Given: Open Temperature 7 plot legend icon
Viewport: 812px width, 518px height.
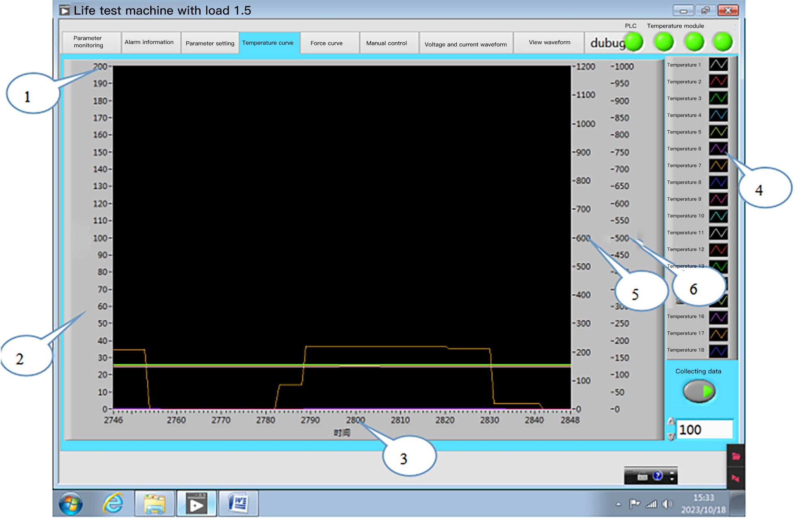Looking at the screenshot, I should (x=718, y=165).
